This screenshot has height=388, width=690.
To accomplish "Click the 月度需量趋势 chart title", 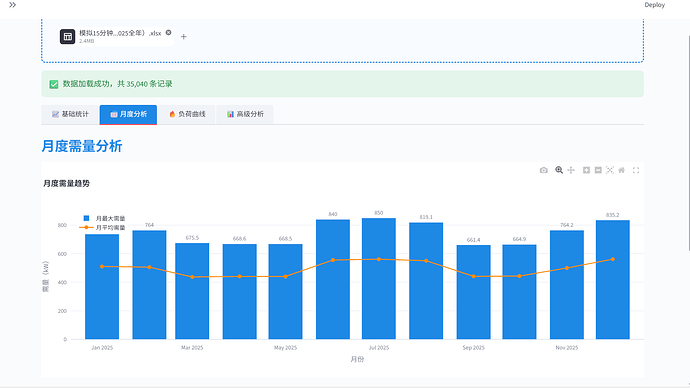I will (66, 183).
